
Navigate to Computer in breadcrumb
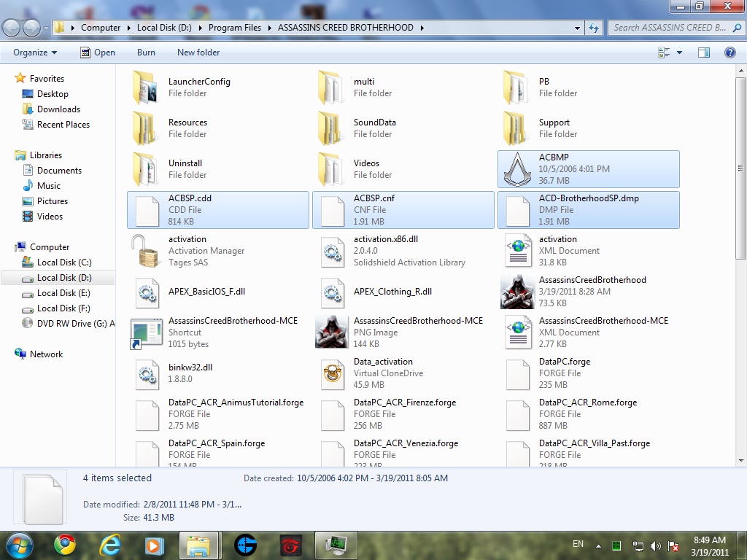click(x=101, y=28)
